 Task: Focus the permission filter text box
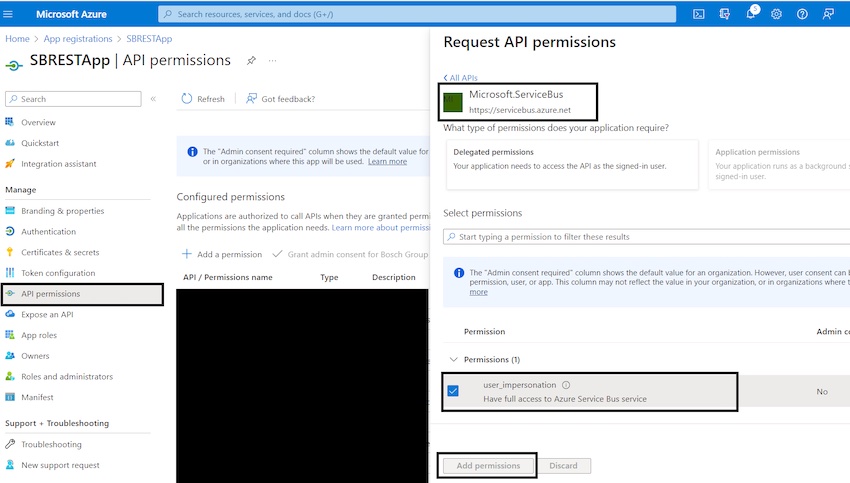coord(646,237)
